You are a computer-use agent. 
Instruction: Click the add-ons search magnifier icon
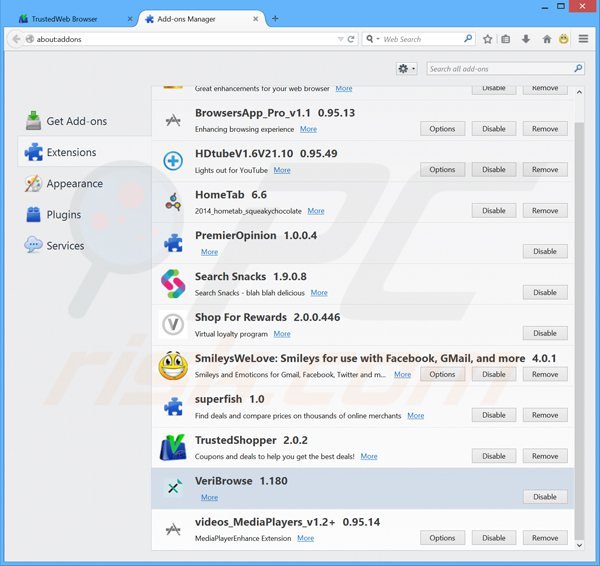[x=578, y=69]
